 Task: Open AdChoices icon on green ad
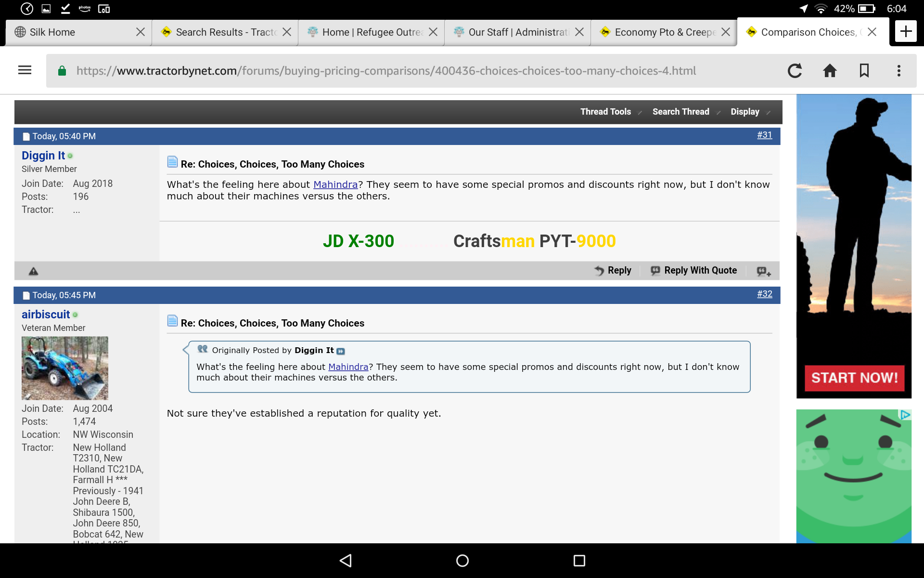905,415
